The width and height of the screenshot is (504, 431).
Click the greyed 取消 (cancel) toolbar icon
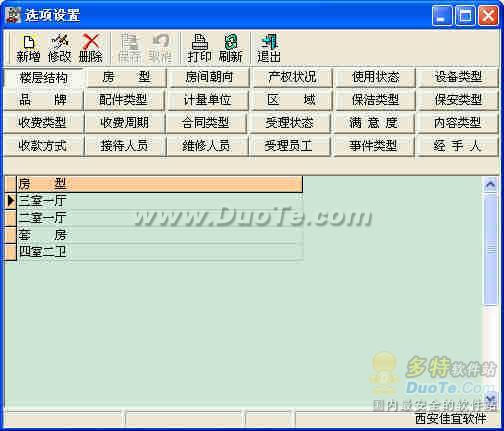point(160,48)
